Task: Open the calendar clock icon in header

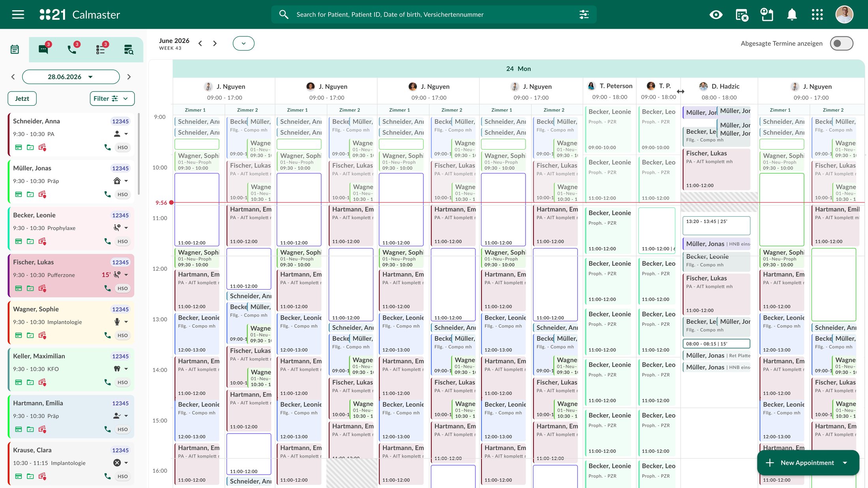Action: click(x=767, y=15)
